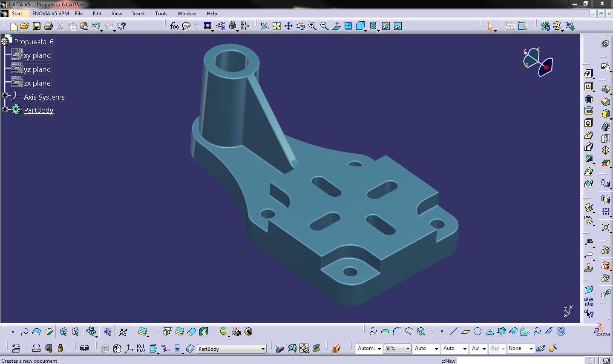The image size is (613, 364).
Task: Toggle Swap Visible Space icon
Action: [397, 26]
